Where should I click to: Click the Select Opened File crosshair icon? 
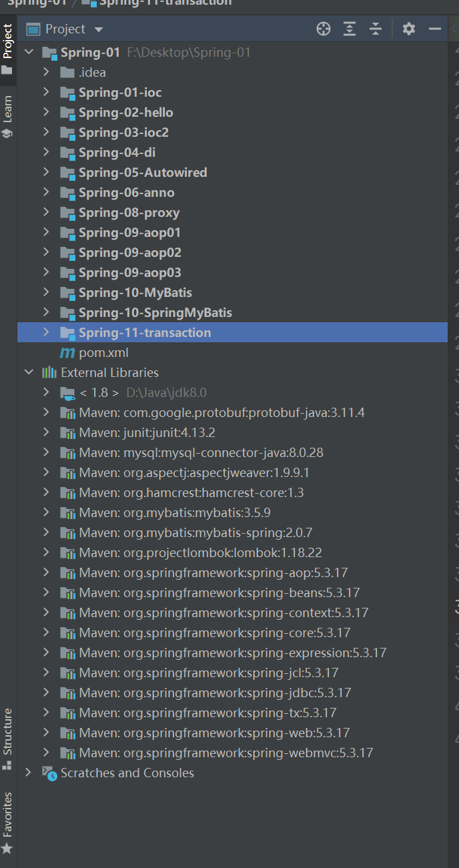324,29
